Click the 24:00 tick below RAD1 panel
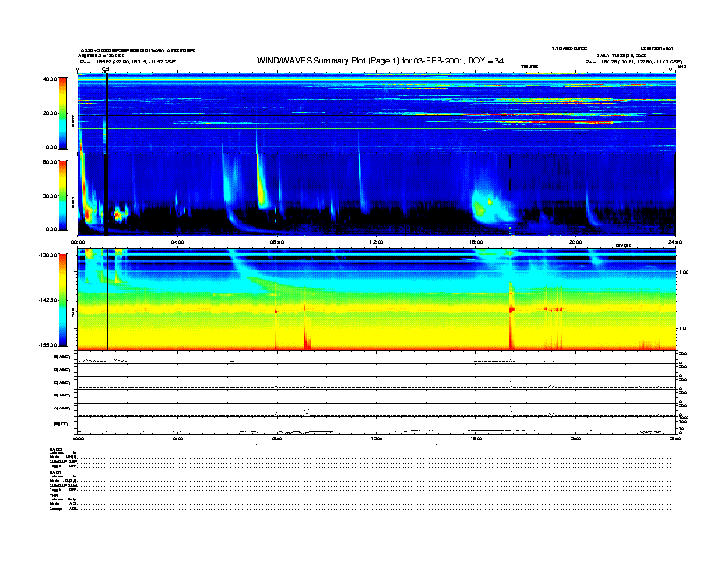This screenshot has height=563, width=728. point(675,242)
